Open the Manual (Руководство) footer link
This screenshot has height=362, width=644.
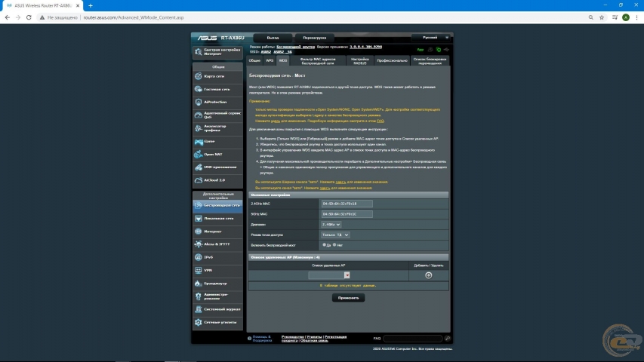(293, 337)
